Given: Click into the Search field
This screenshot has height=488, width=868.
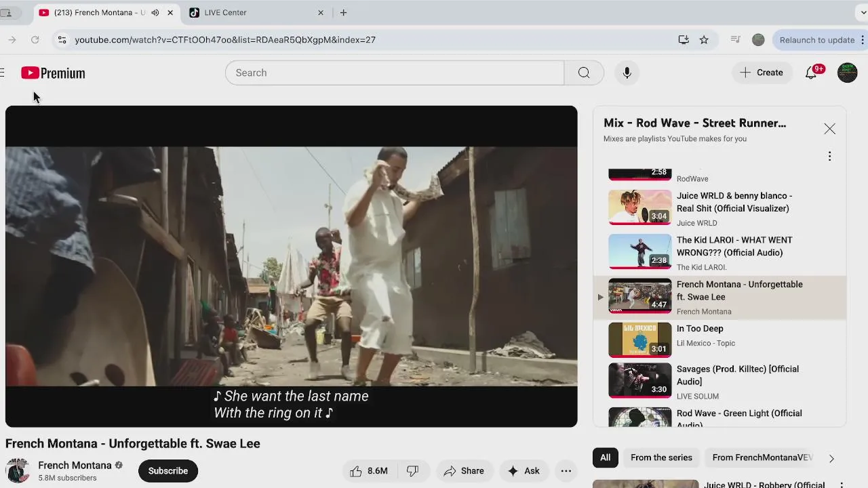Looking at the screenshot, I should [x=395, y=73].
